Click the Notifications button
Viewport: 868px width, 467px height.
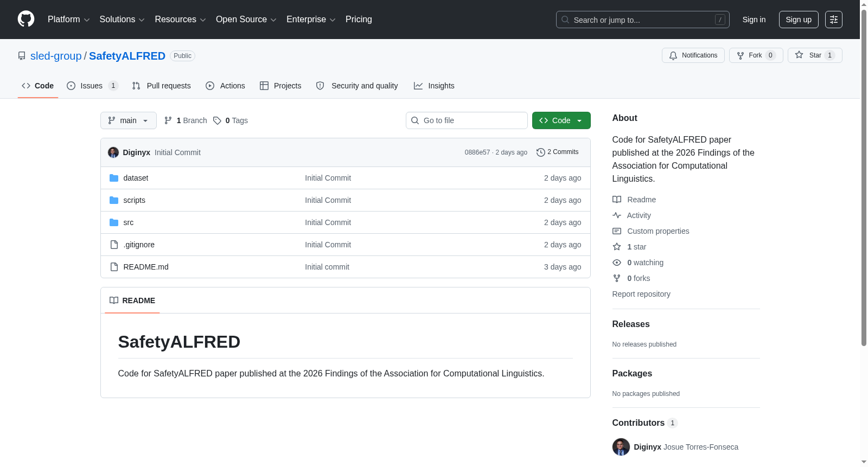point(693,55)
